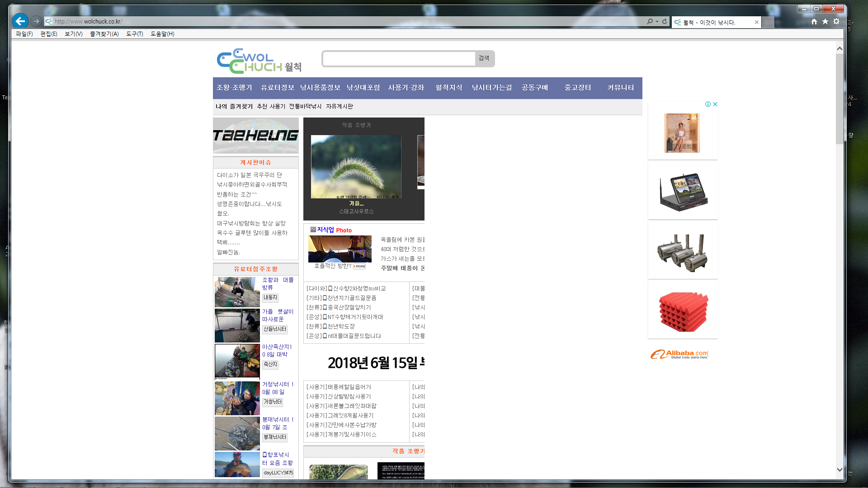868x488 pixels.
Task: Open Favorites star icon
Action: tap(825, 21)
